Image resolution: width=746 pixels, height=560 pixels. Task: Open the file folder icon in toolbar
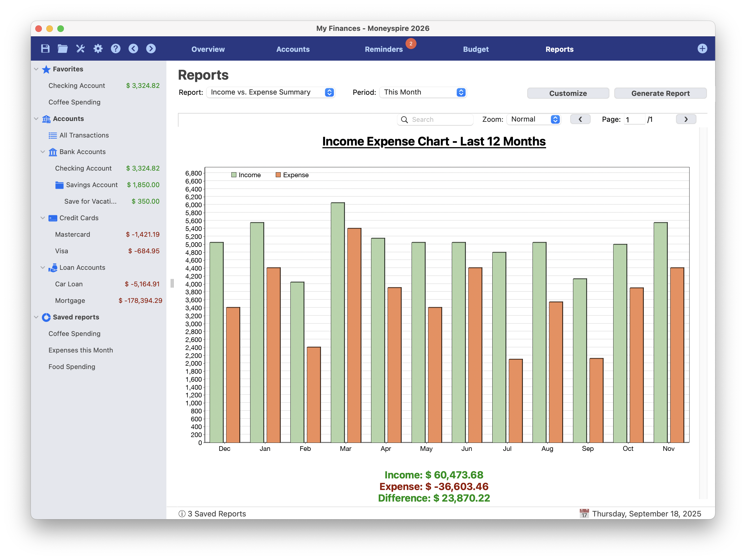62,48
